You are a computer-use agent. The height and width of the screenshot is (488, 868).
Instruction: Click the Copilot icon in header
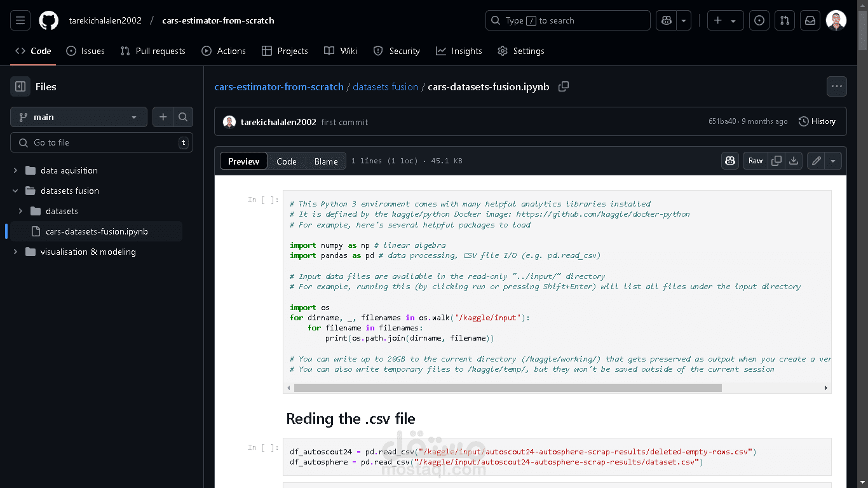[667, 20]
